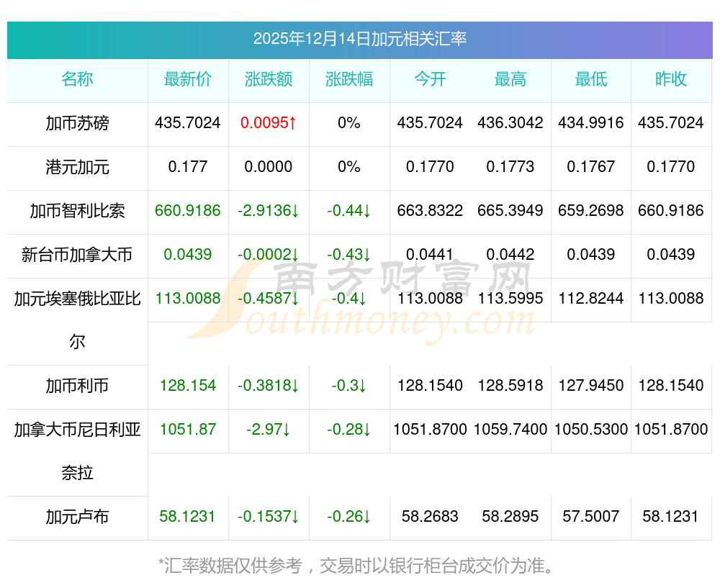Viewport: 720px width, 588px height.
Task: Open the 加币苏磅 currency pair row
Action: [x=77, y=124]
